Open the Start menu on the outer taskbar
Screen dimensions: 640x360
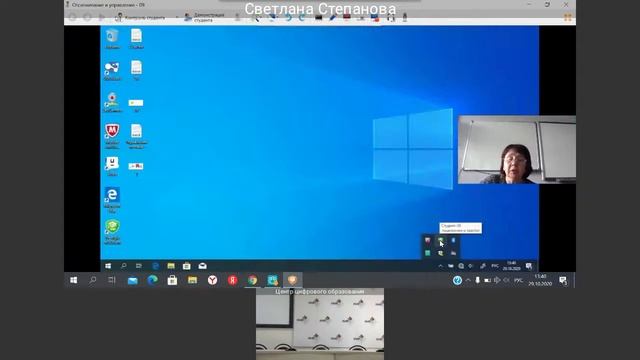point(73,280)
